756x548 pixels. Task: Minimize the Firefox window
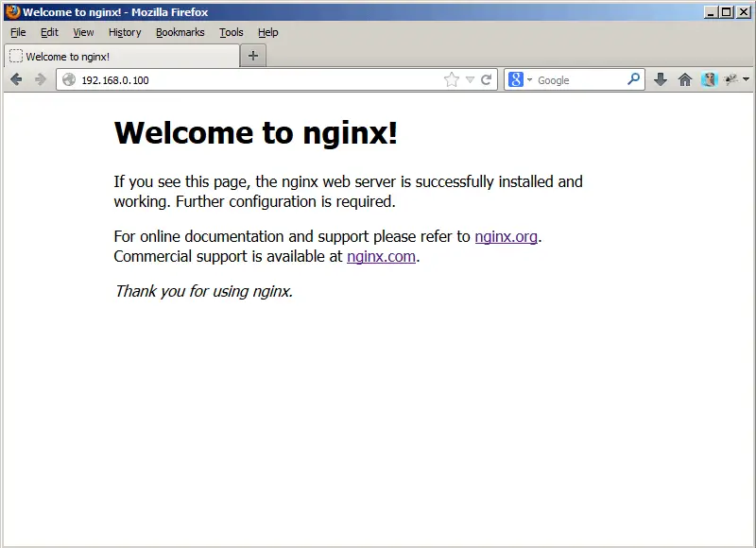pos(710,12)
